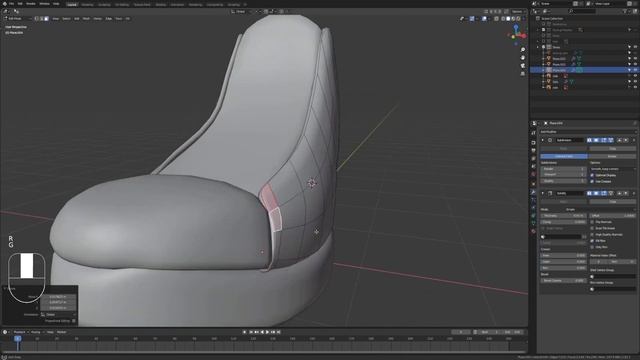Toggle Optimal Display checkbox
This screenshot has width=640, height=360.
click(x=592, y=175)
